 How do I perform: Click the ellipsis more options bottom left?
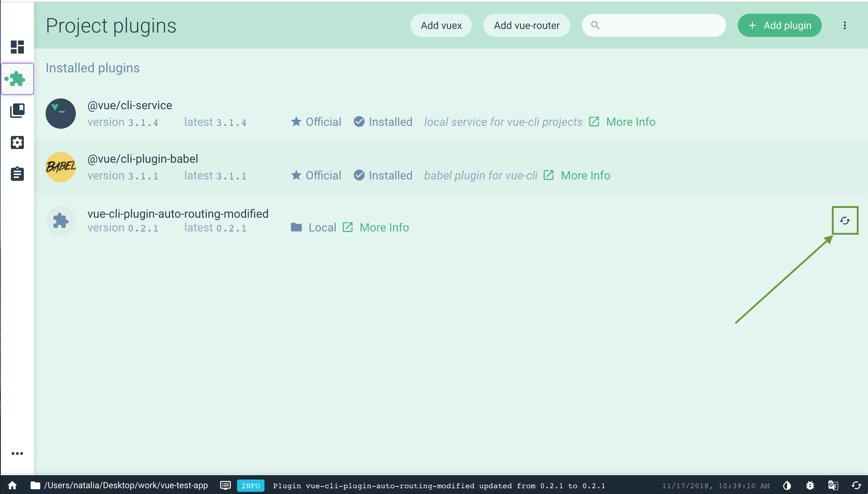pos(17,453)
